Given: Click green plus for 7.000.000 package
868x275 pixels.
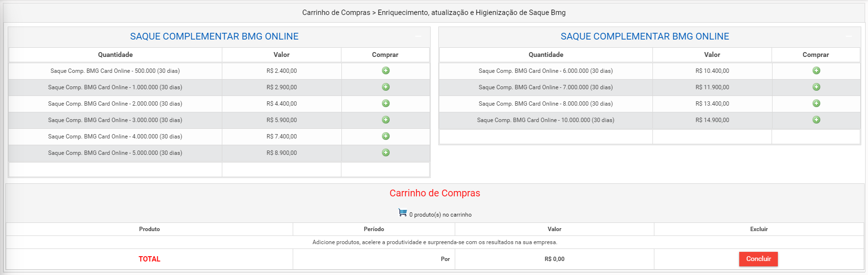Looking at the screenshot, I should coord(816,87).
